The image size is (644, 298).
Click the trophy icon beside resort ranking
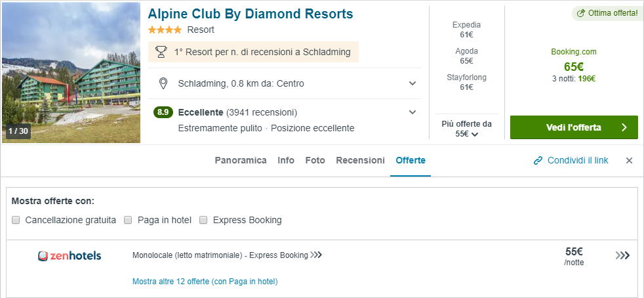coord(161,52)
